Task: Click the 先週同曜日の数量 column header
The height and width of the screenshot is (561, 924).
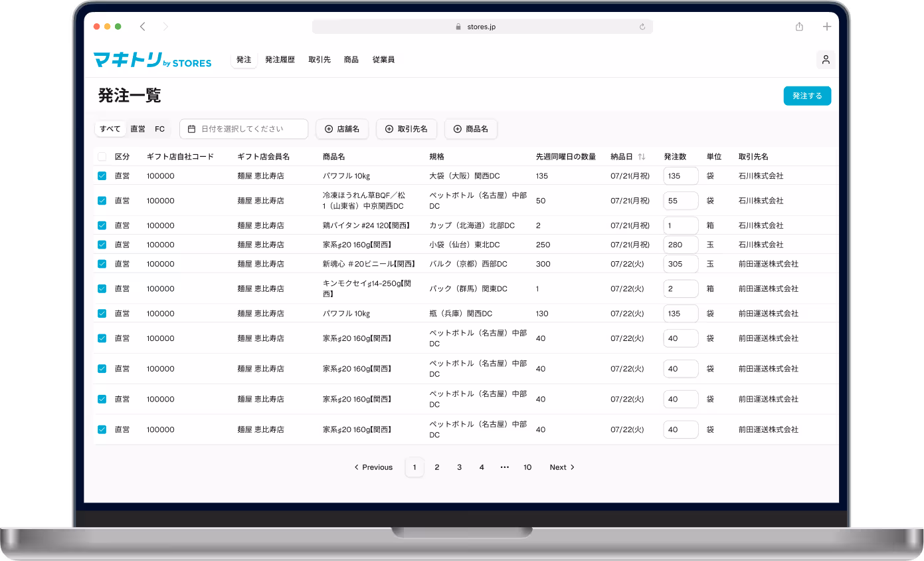Action: (566, 157)
